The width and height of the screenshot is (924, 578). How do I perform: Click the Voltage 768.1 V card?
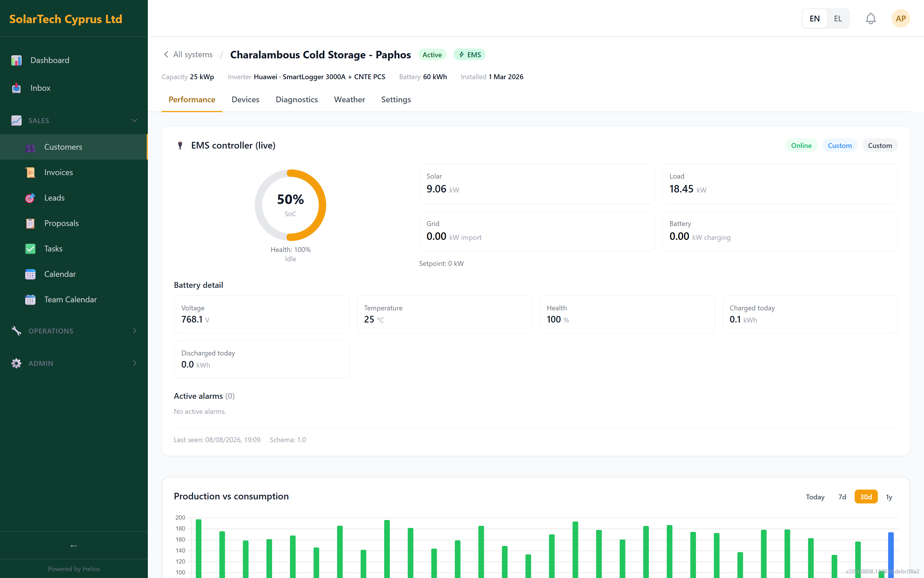(262, 314)
